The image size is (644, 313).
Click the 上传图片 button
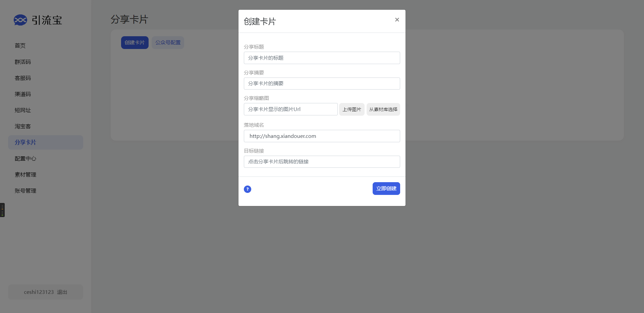(x=352, y=109)
